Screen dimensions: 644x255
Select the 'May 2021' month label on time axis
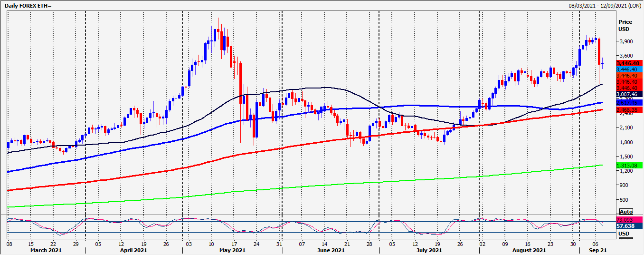[x=232, y=250]
